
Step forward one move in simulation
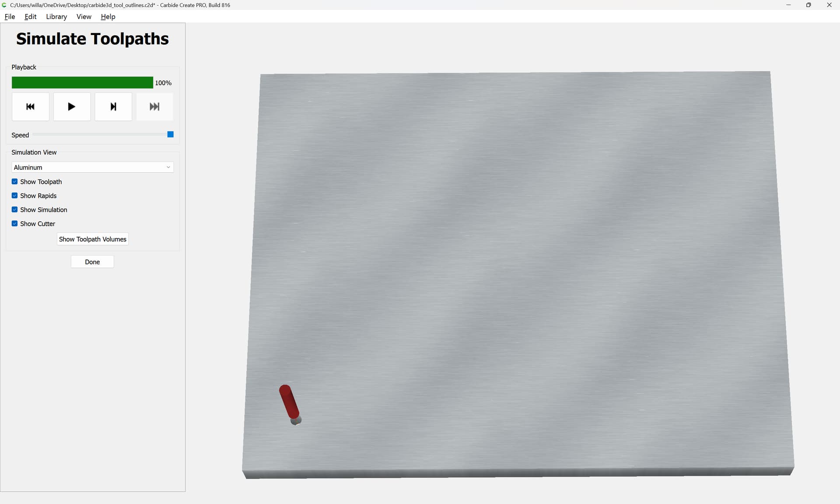pos(113,107)
